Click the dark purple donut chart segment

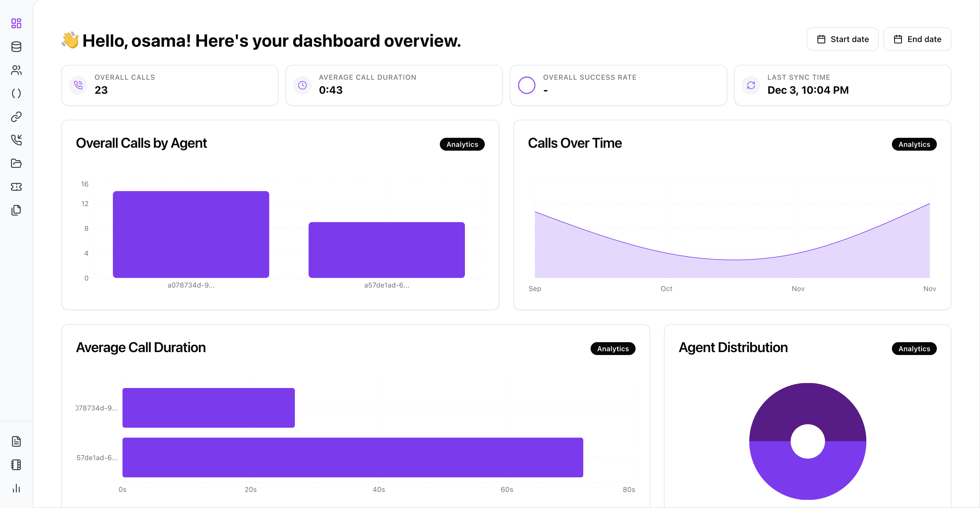(x=807, y=404)
